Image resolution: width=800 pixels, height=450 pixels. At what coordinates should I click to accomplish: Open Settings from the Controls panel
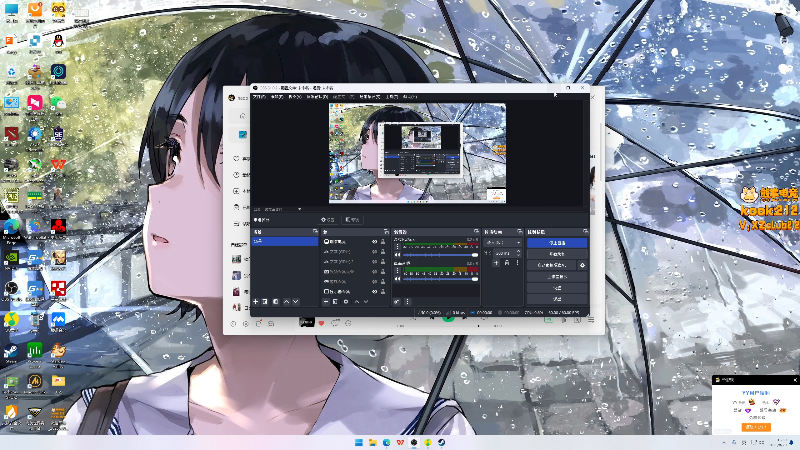pyautogui.click(x=557, y=288)
